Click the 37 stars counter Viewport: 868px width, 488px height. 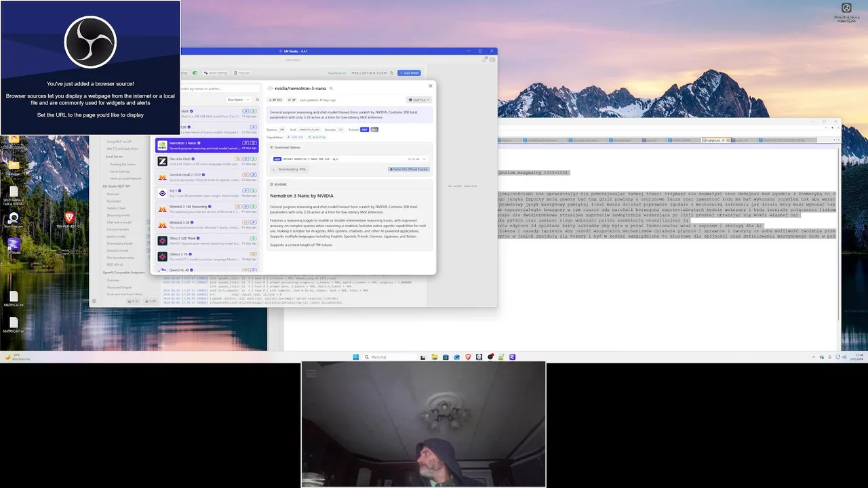click(x=292, y=100)
